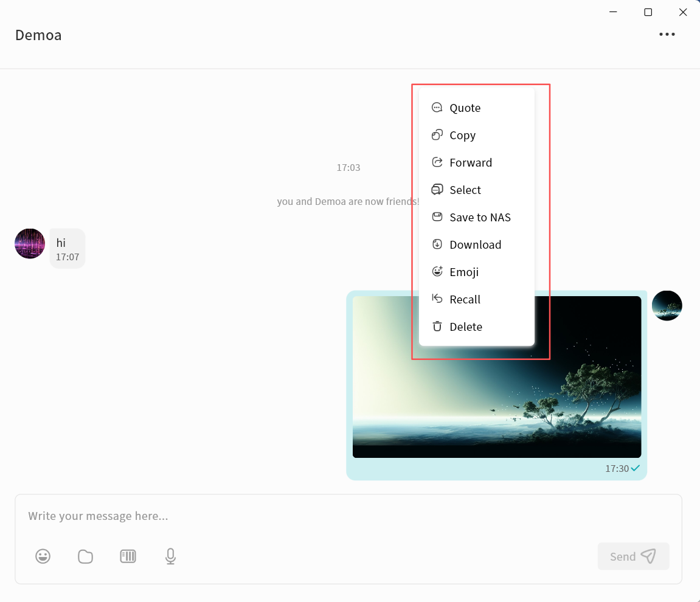700x602 pixels.
Task: Forward the image via the context menu
Action: 470,163
